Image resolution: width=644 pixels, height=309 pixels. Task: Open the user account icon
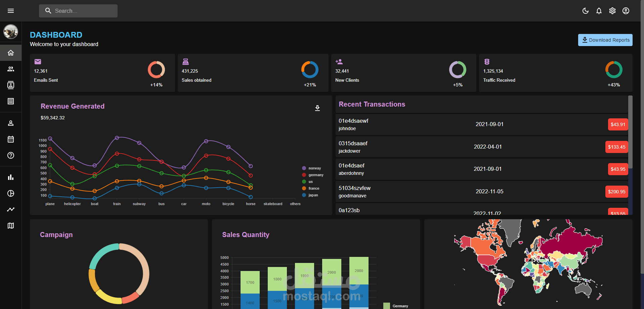626,11
